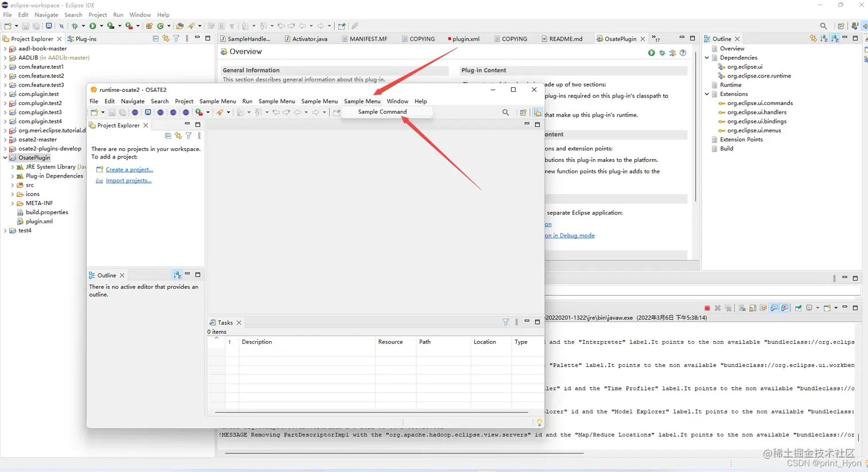The height and width of the screenshot is (472, 868).
Task: Click the Debug mode launch link
Action: pos(569,235)
